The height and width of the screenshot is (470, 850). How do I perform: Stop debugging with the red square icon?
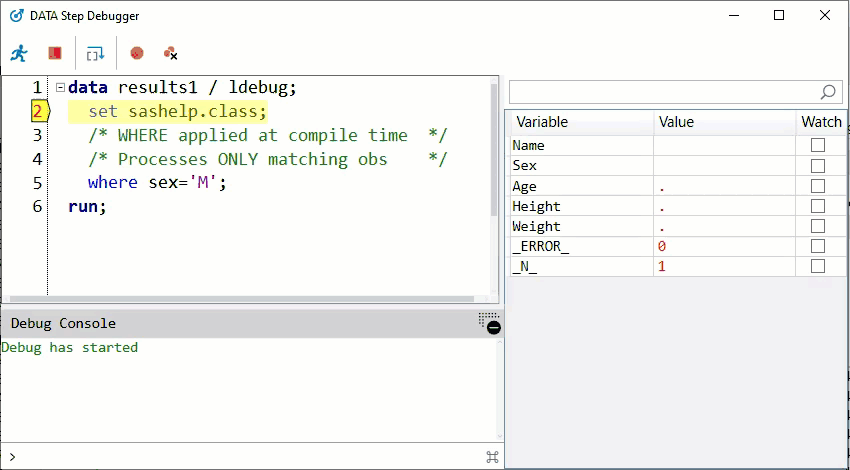pos(55,53)
